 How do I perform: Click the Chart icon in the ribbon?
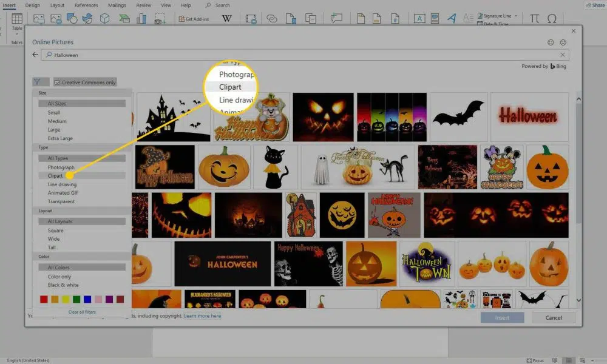point(141,18)
